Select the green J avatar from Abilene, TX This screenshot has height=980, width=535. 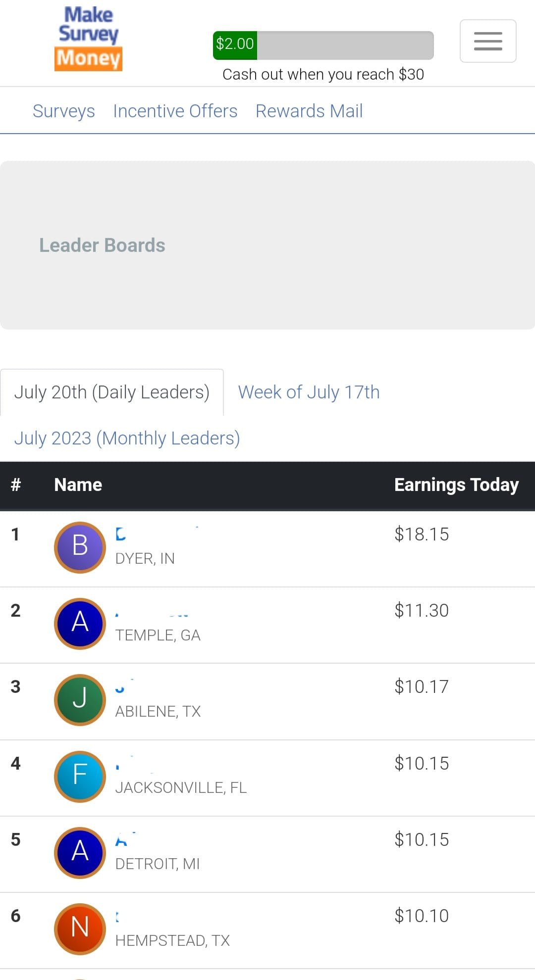click(x=80, y=699)
